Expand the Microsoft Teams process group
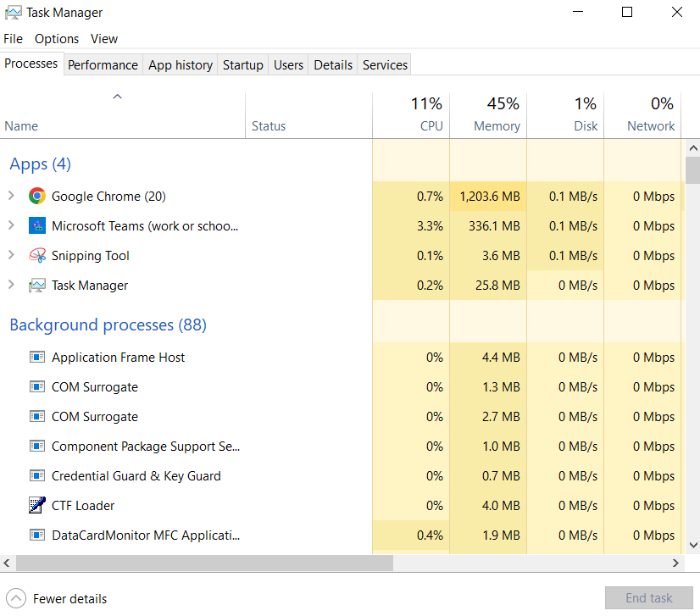Screen dimensions: 700x616 pos(12,225)
